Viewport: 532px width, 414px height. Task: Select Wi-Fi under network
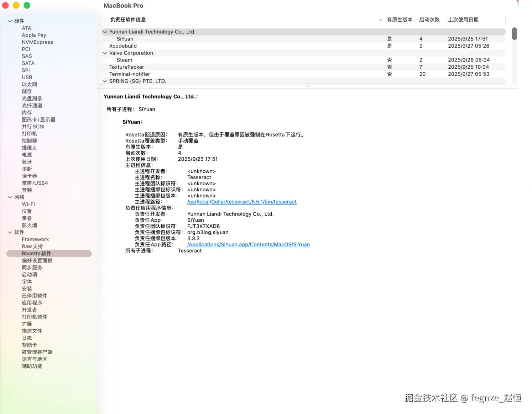click(28, 204)
